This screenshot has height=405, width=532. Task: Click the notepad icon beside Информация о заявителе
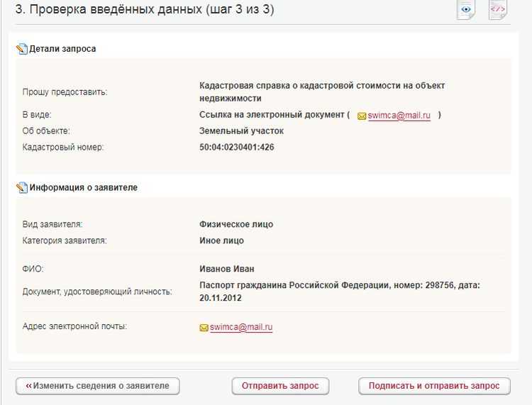point(21,188)
